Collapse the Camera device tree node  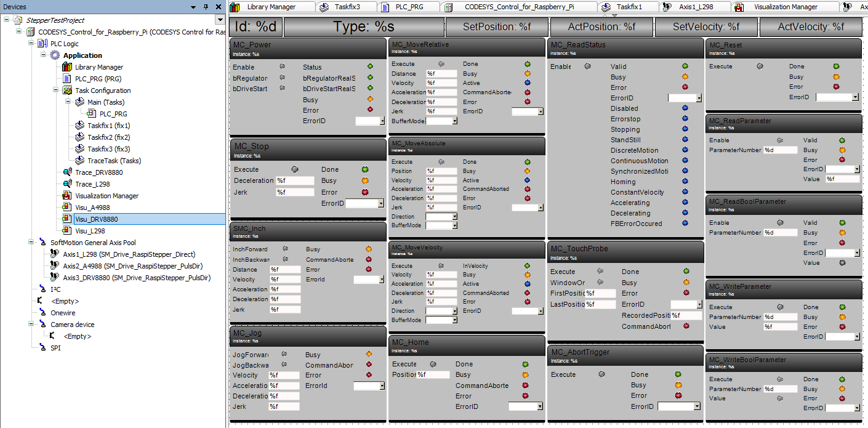31,325
